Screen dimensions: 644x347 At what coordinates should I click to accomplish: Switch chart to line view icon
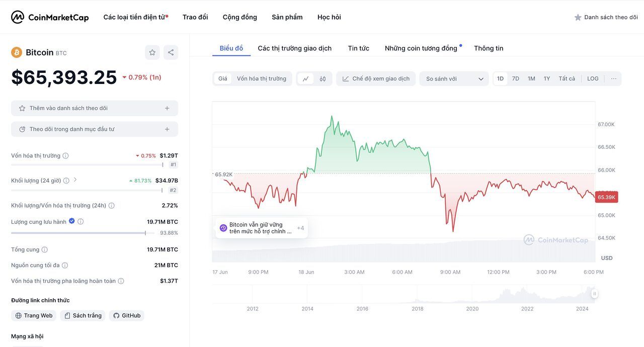(x=305, y=79)
